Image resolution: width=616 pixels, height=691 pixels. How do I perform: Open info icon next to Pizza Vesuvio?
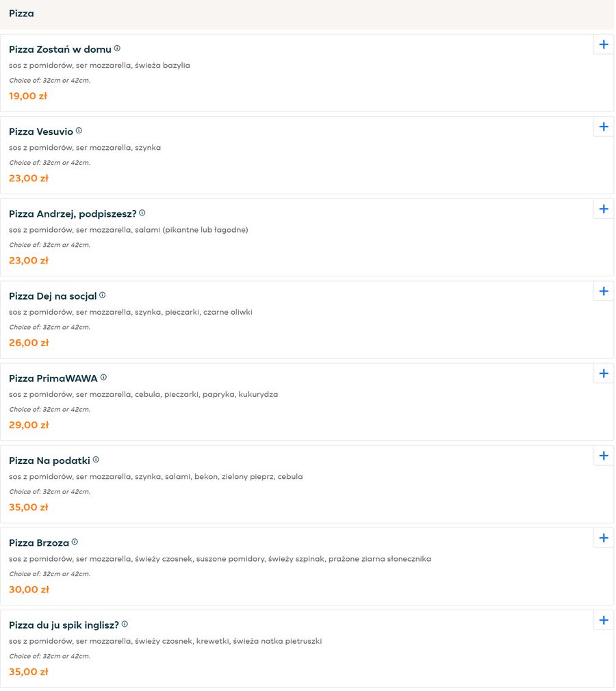click(79, 131)
